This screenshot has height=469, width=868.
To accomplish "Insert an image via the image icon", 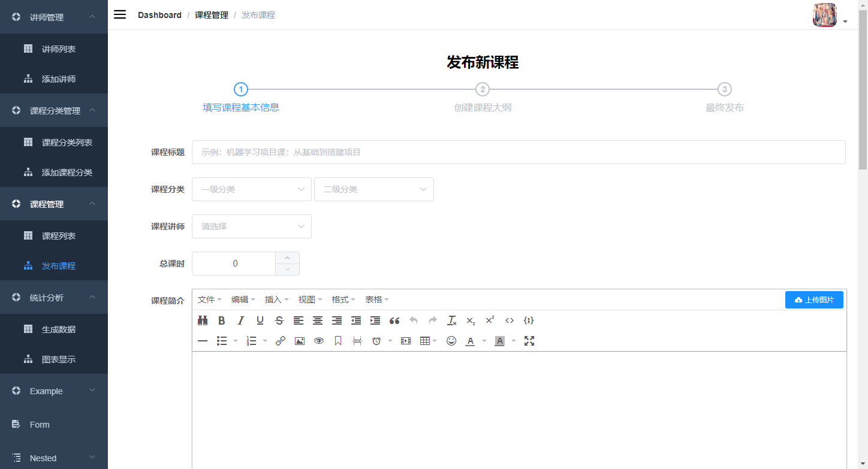I will point(299,341).
